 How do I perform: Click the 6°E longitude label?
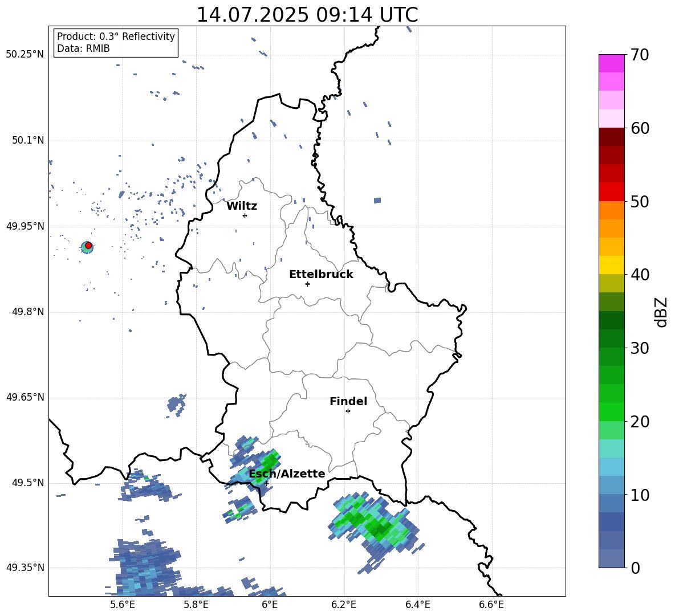coord(270,605)
